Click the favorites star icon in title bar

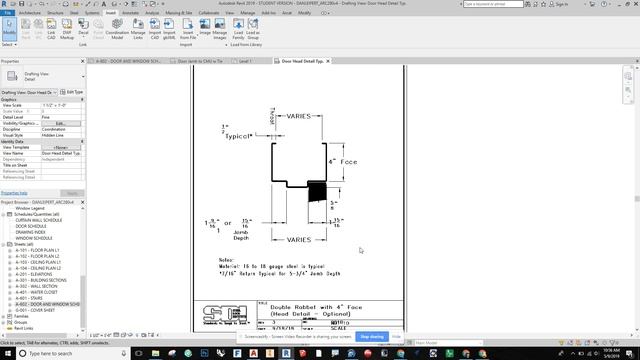(544, 4)
